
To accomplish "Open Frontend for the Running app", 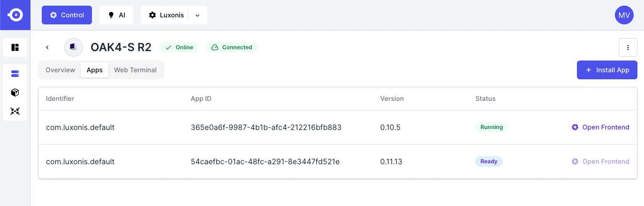I will 600,127.
